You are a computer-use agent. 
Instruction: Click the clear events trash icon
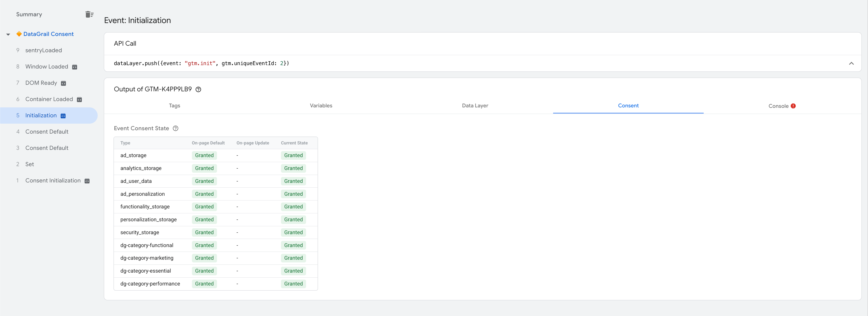[x=89, y=14]
